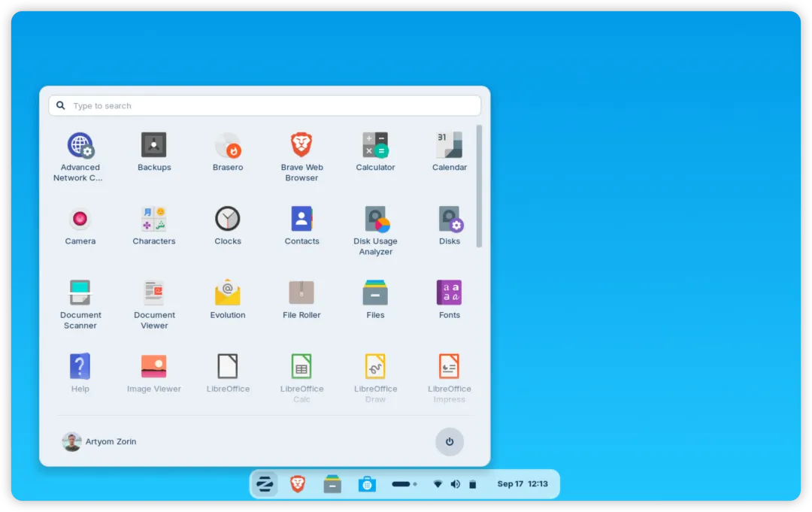Open the Characters app
812x512 pixels.
[154, 226]
